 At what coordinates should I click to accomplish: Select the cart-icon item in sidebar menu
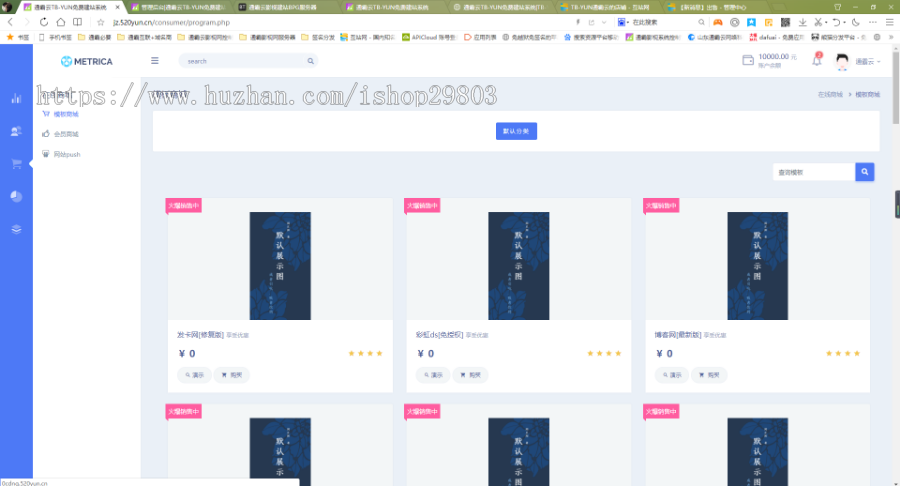coord(60,114)
